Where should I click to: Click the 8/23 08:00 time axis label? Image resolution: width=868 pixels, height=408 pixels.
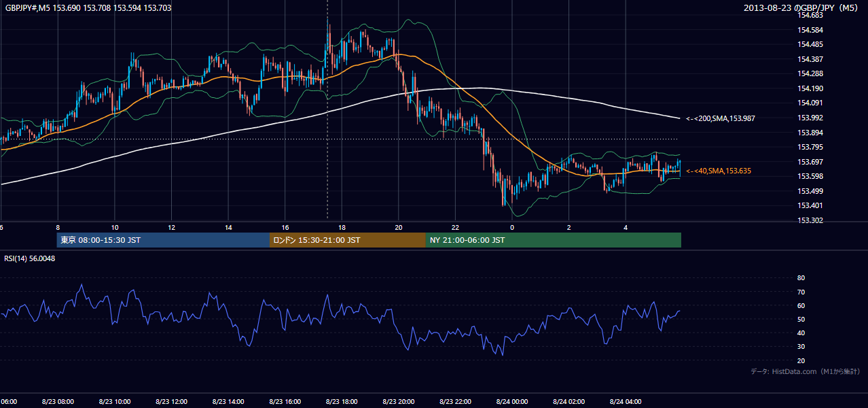(58, 401)
